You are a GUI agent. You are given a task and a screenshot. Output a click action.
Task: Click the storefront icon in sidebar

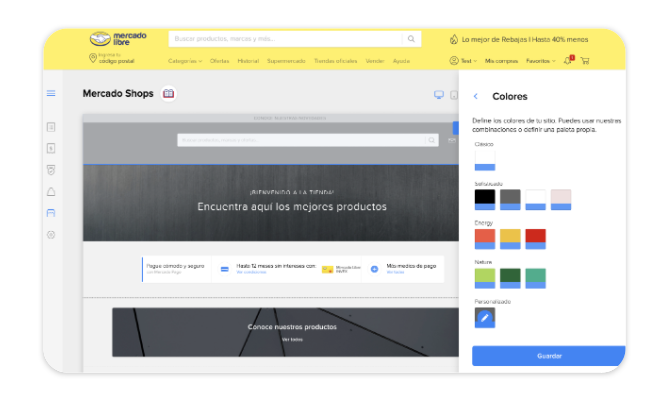tap(51, 213)
